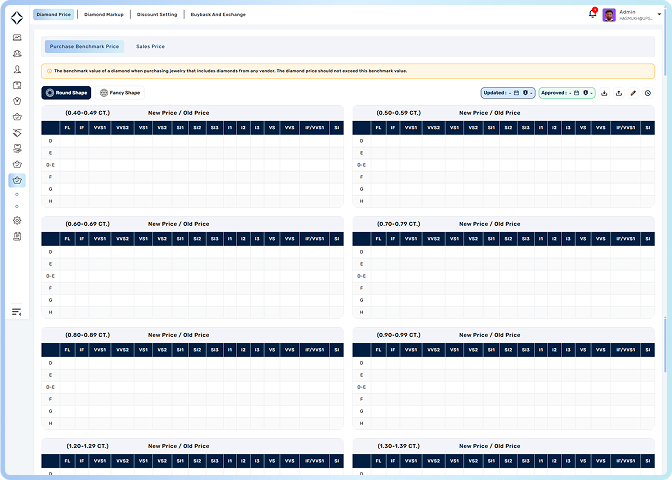Screen dimensions: 672x480
Task: Click New Price / Old Price in 0.80-0.89 table
Action: [x=179, y=335]
